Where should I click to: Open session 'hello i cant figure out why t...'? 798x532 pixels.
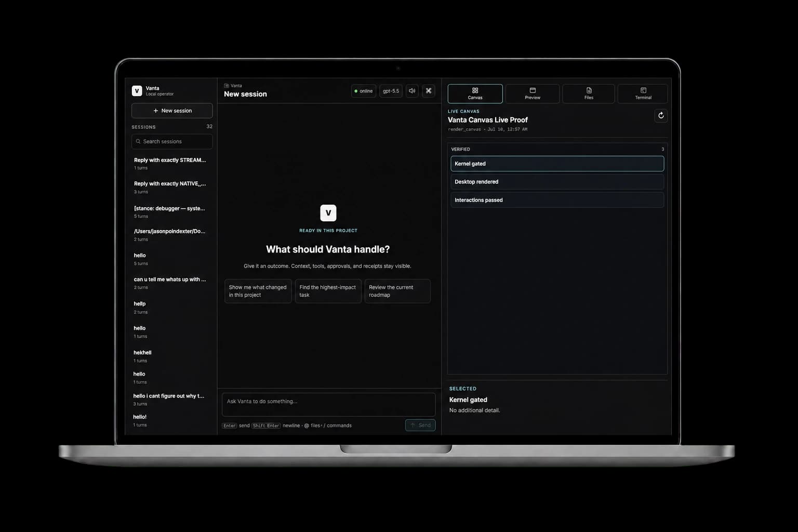(x=171, y=400)
